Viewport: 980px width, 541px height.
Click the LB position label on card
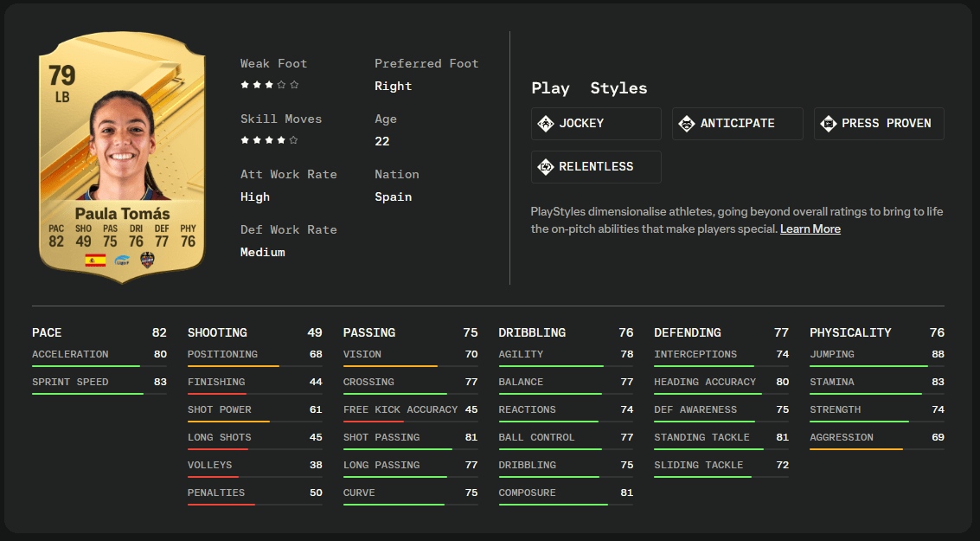(x=62, y=97)
